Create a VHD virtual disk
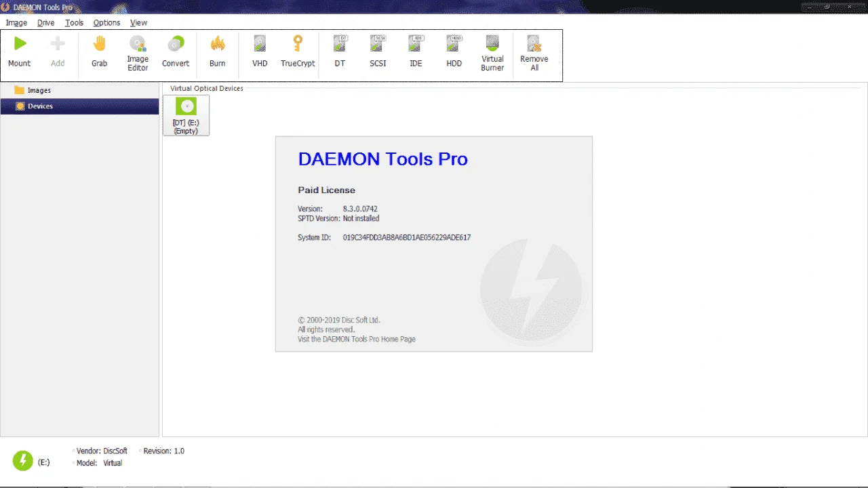 click(x=260, y=53)
